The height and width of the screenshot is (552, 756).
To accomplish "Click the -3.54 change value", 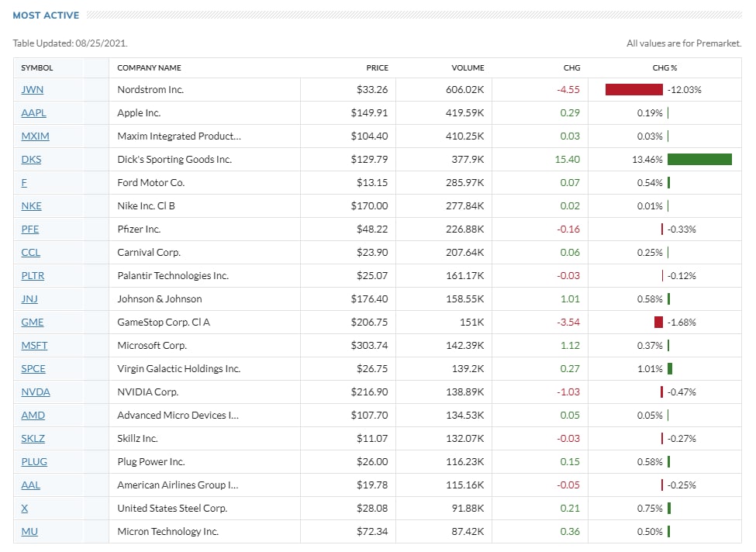I will pos(568,322).
